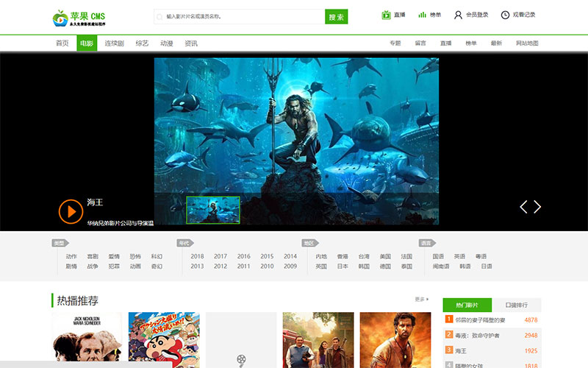
Task: Filter by 喜剧 genre
Action: [93, 256]
